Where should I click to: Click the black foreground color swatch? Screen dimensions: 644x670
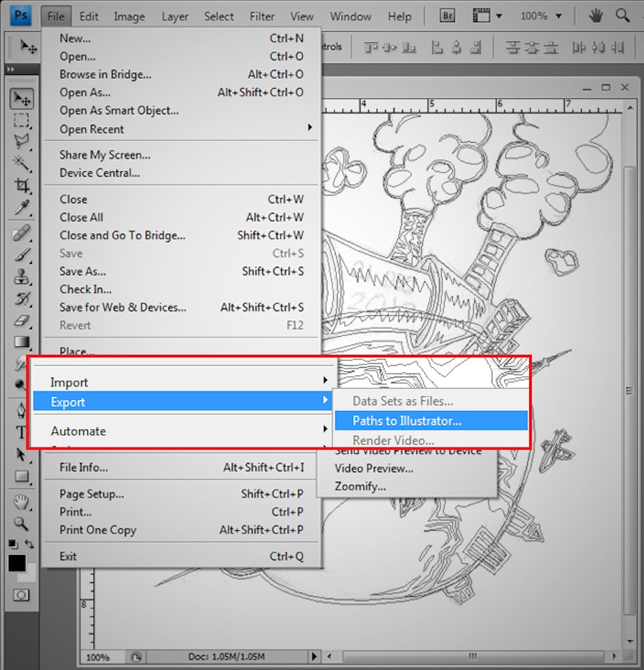(x=17, y=563)
